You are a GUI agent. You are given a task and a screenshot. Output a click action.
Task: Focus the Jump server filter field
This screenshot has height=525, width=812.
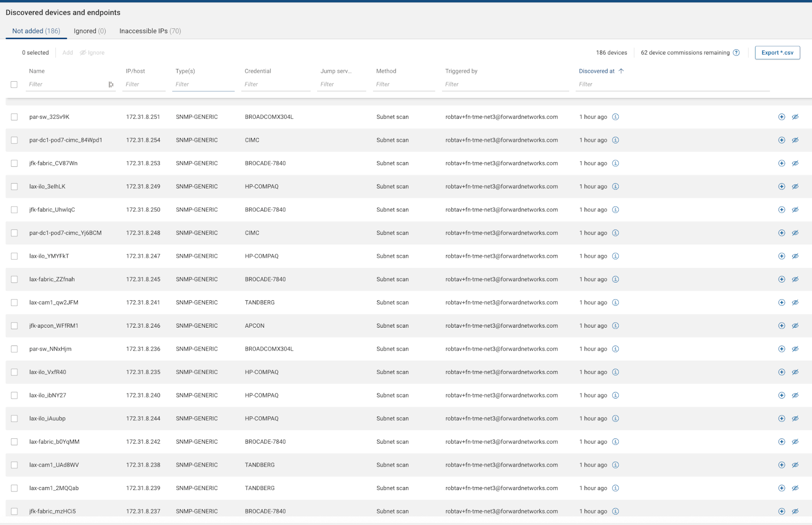pos(342,85)
